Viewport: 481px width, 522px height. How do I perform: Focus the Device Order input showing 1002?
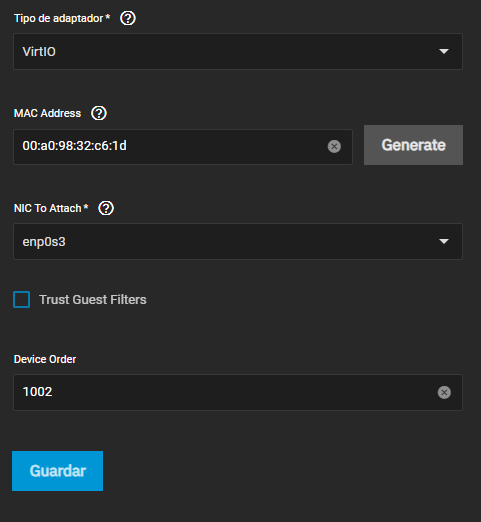238,392
